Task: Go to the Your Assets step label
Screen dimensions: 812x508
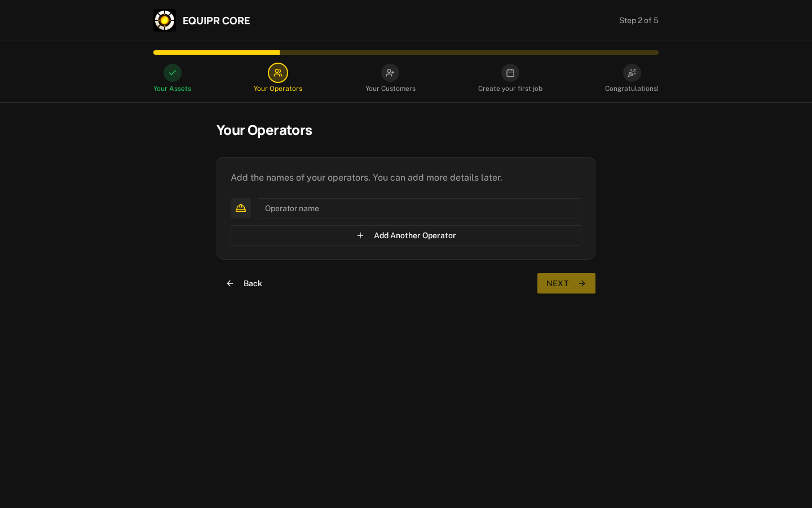Action: [x=173, y=89]
